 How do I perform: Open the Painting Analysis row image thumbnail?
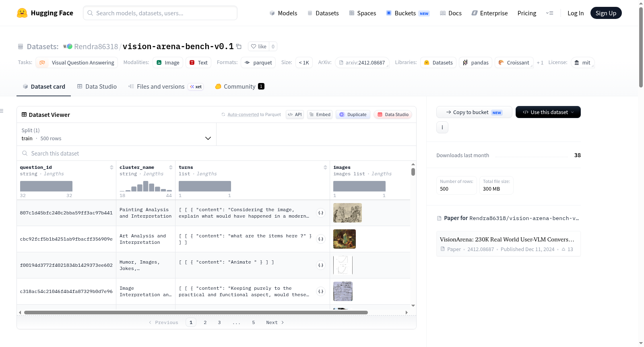tap(347, 213)
